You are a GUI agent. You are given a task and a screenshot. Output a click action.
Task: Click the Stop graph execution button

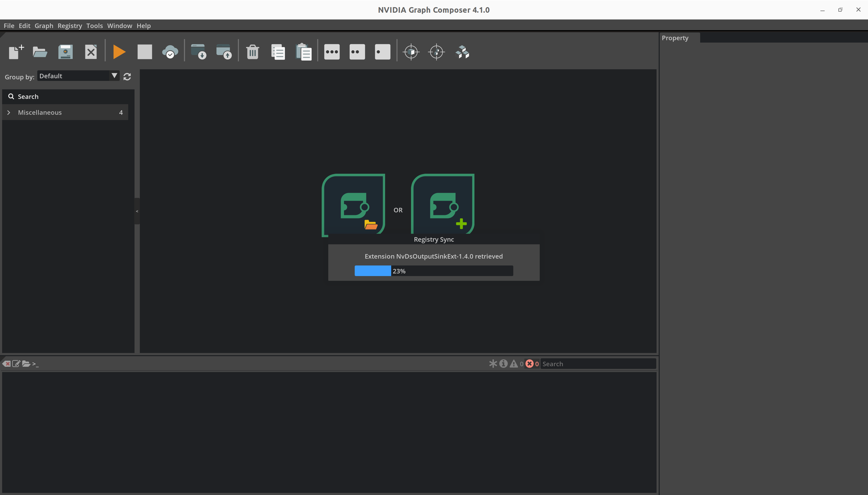pos(145,52)
